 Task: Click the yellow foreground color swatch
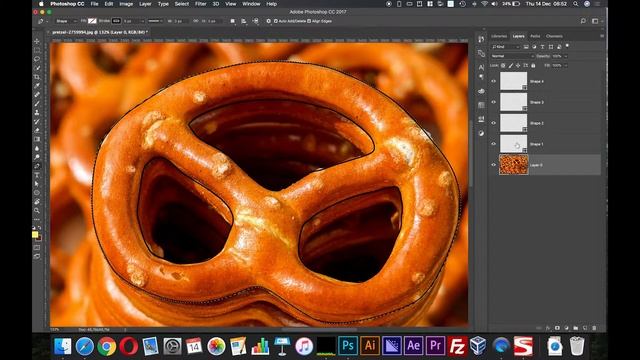click(35, 234)
